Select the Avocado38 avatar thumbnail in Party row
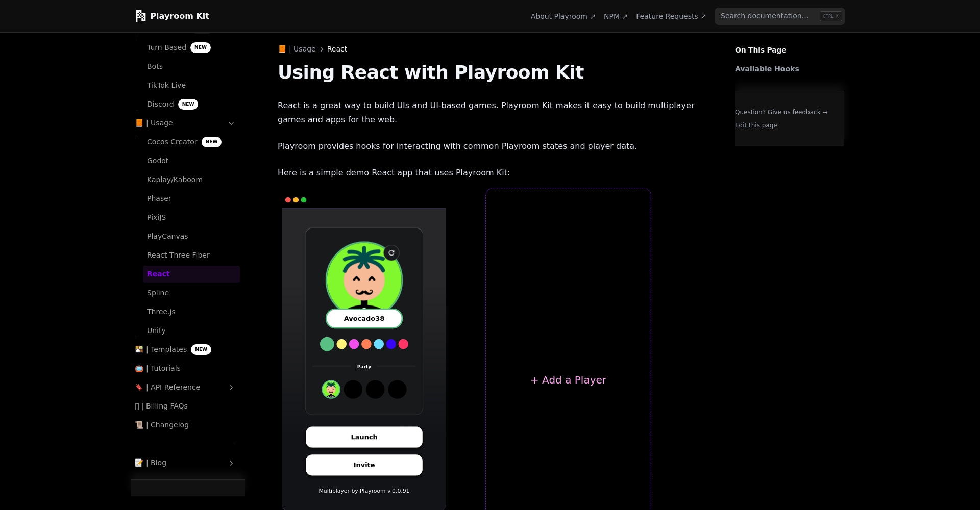 pyautogui.click(x=330, y=389)
